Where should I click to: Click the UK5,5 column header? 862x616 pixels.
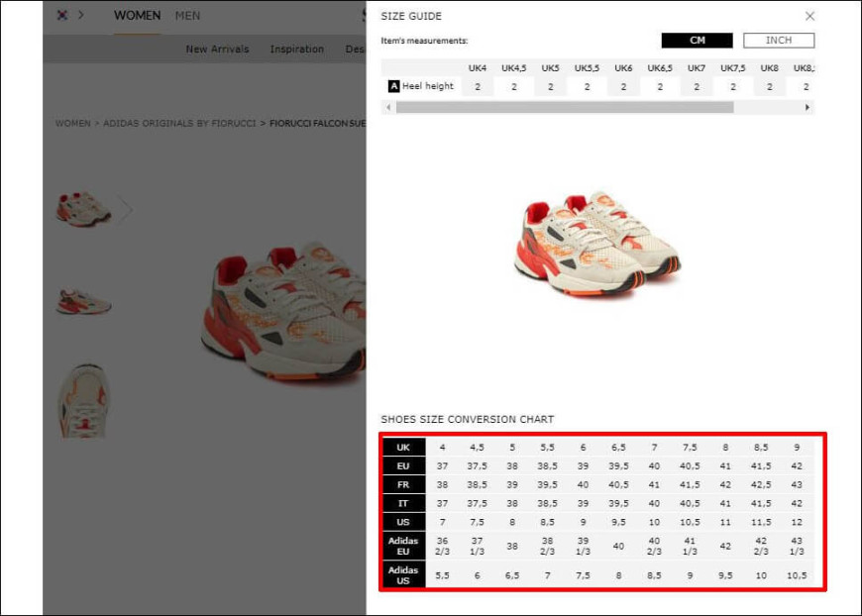click(587, 68)
